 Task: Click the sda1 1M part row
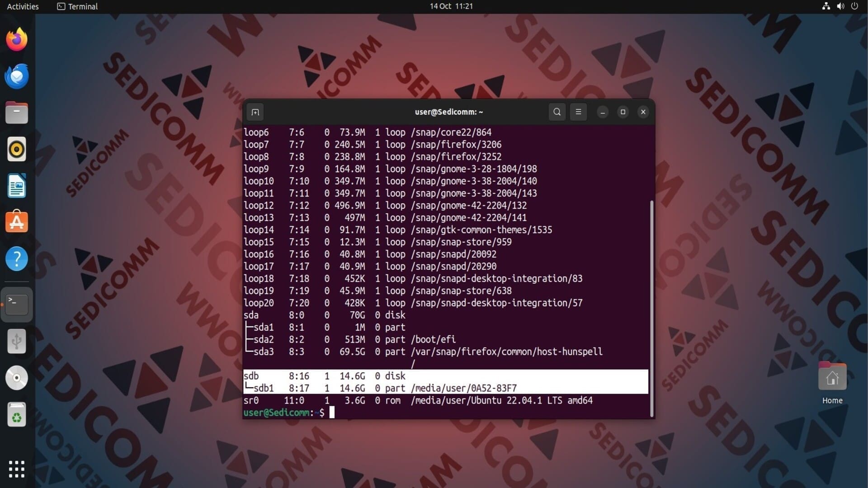coord(325,327)
